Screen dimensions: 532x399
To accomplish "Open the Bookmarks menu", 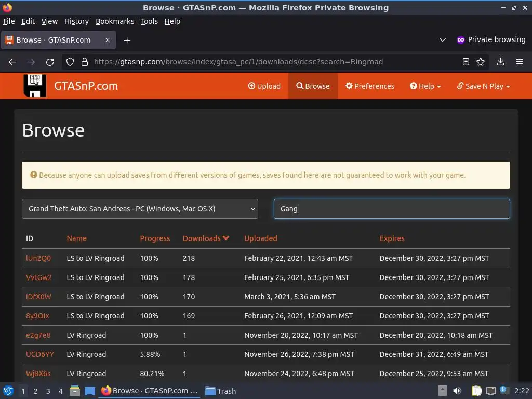I will tap(115, 21).
